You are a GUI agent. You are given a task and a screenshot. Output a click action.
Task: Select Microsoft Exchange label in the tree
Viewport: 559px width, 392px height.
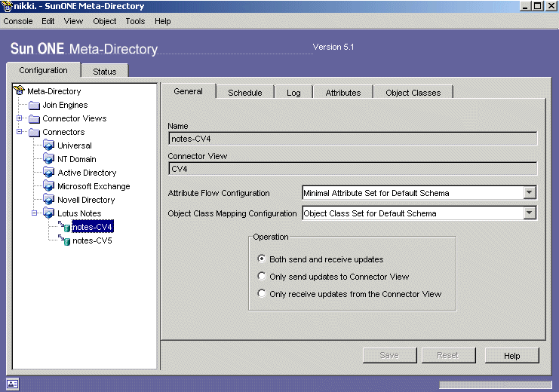click(x=94, y=186)
